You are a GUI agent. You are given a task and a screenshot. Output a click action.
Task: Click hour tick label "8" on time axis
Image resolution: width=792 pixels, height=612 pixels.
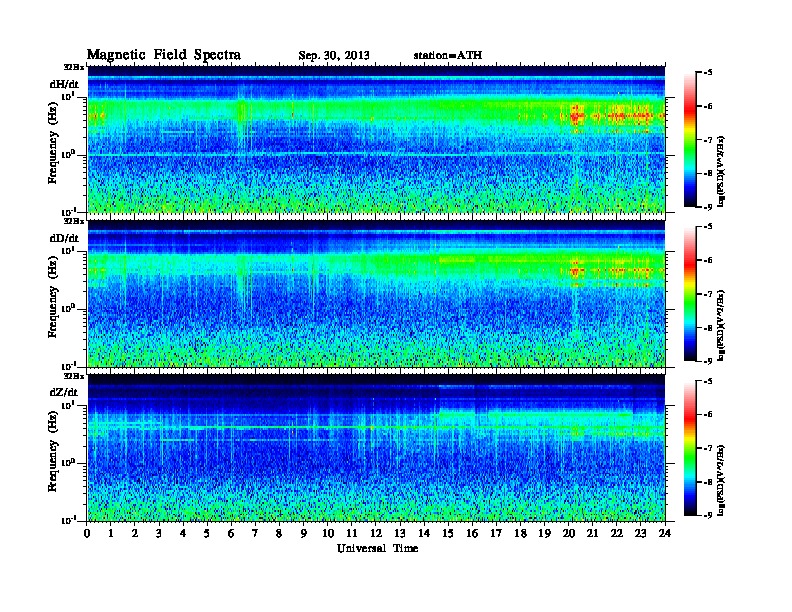279,533
